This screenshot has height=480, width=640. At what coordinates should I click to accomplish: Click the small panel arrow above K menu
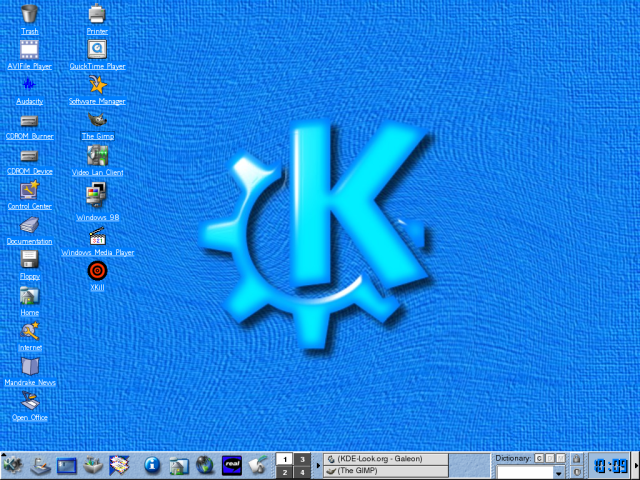[x=3, y=453]
